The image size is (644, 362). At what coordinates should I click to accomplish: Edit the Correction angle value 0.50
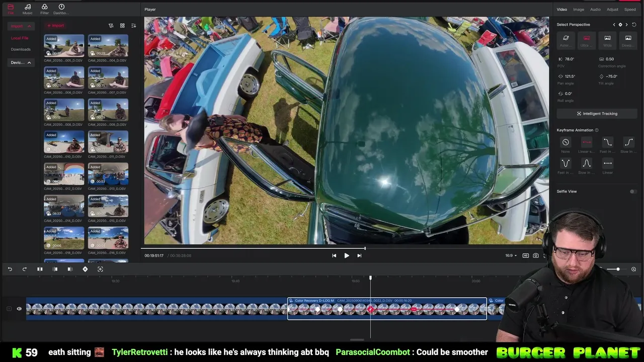(610, 59)
